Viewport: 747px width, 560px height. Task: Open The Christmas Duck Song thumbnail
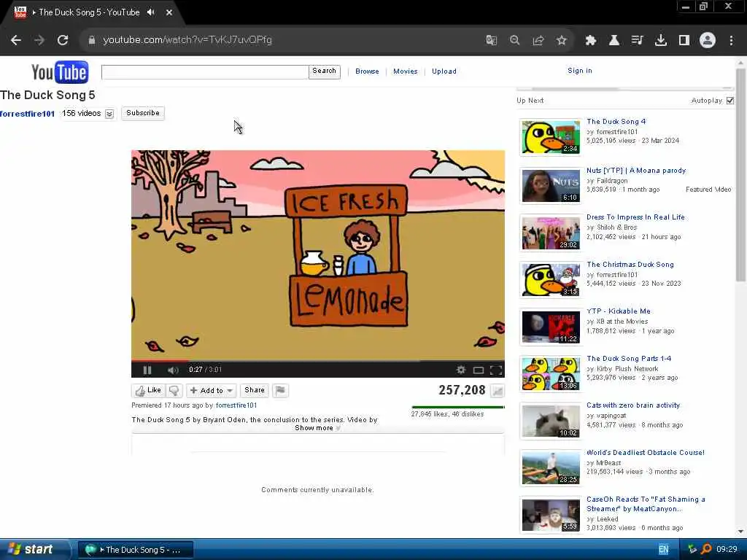pyautogui.click(x=551, y=280)
